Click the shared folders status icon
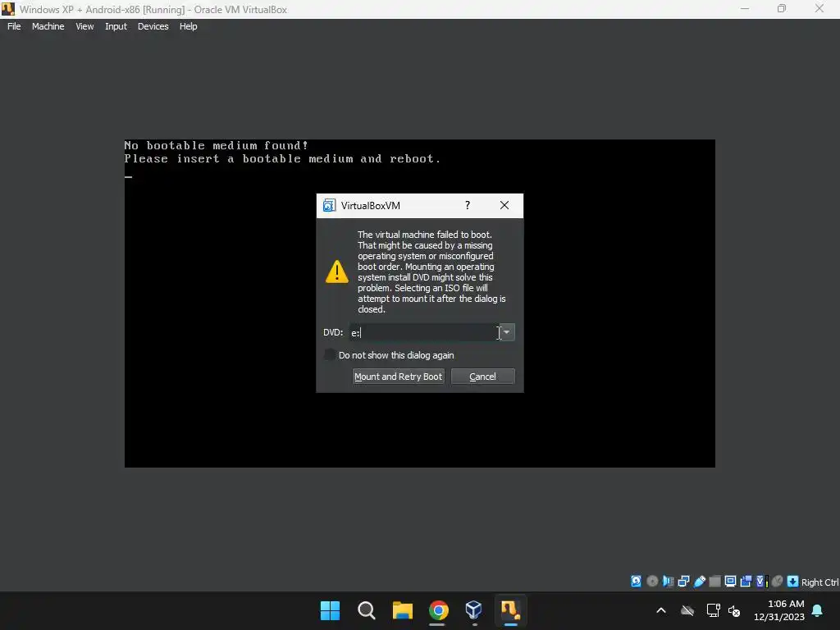840x630 pixels. point(714,582)
